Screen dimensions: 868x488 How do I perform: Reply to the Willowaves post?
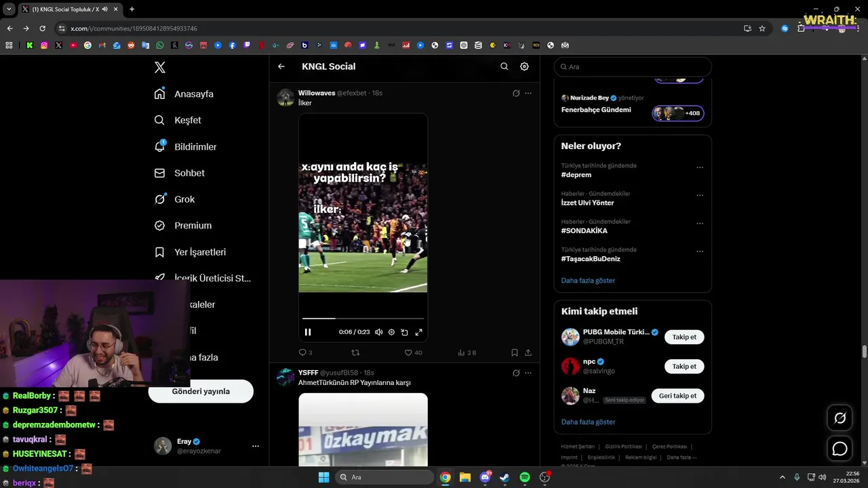[x=305, y=352]
